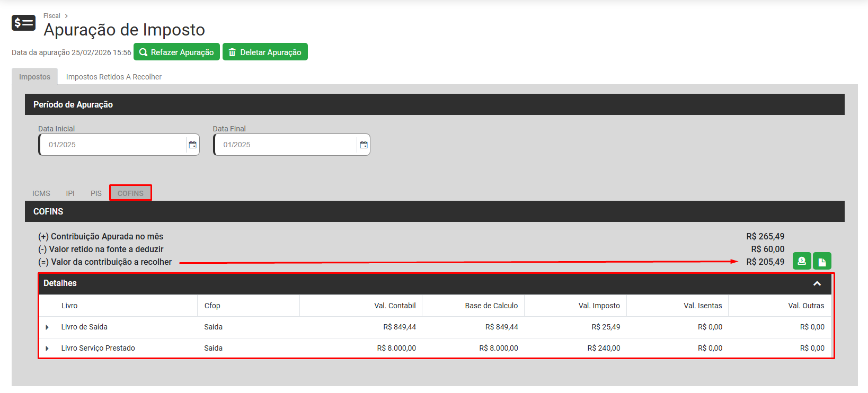Go to Fiscal breadcrumb link
Viewport: 868px width, 393px height.
click(x=51, y=16)
